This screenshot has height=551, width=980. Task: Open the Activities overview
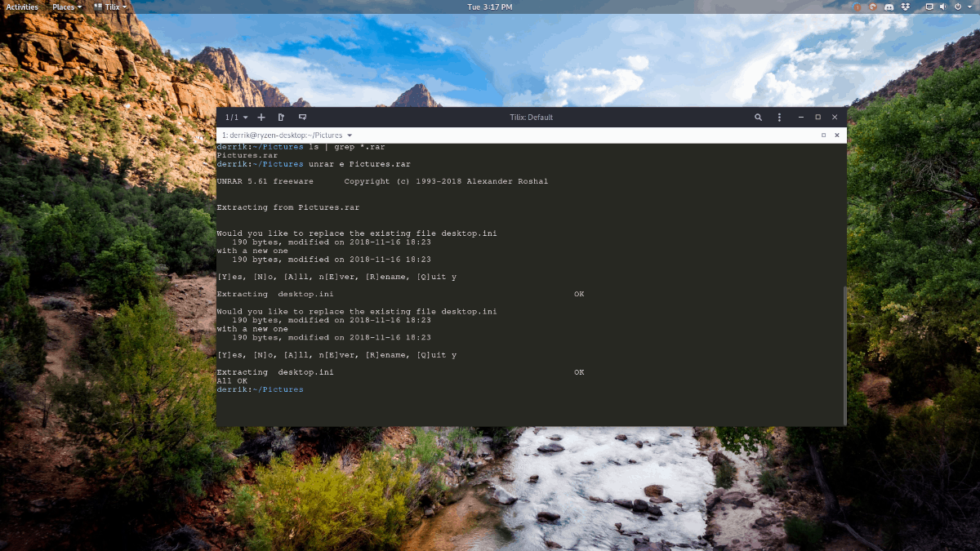tap(22, 7)
